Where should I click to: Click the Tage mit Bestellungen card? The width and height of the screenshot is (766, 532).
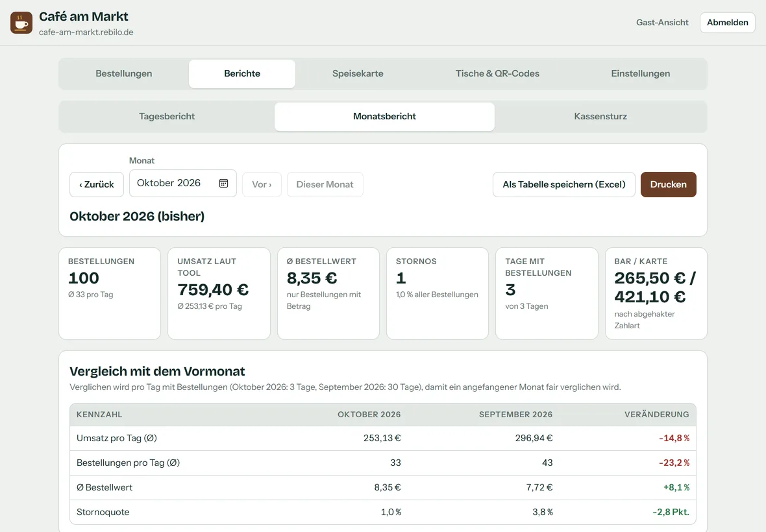pos(547,293)
